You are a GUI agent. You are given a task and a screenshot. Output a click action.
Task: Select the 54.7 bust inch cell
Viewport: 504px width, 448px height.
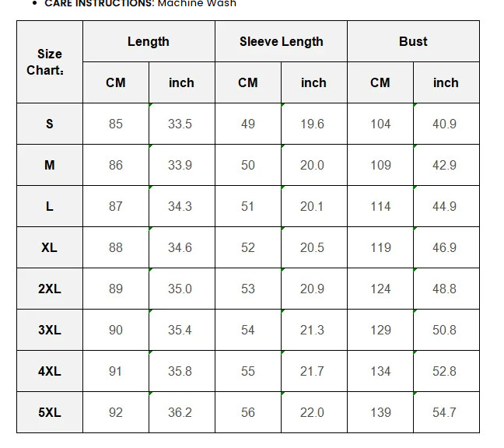click(446, 412)
